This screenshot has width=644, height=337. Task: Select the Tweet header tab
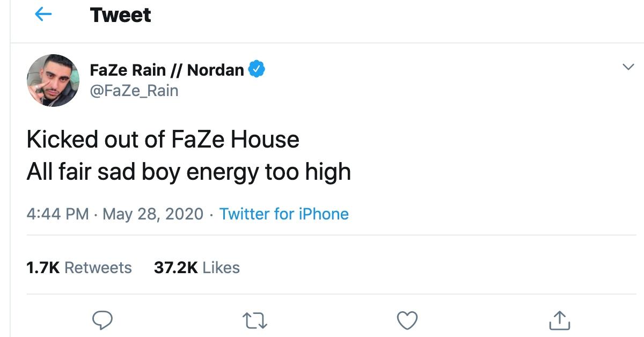point(121,15)
